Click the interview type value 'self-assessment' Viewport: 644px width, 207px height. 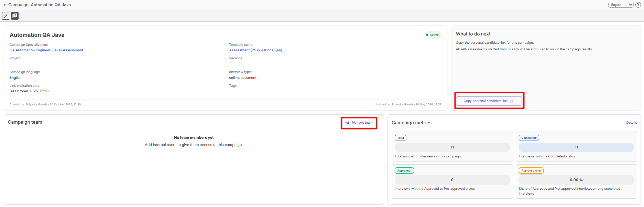pyautogui.click(x=243, y=78)
